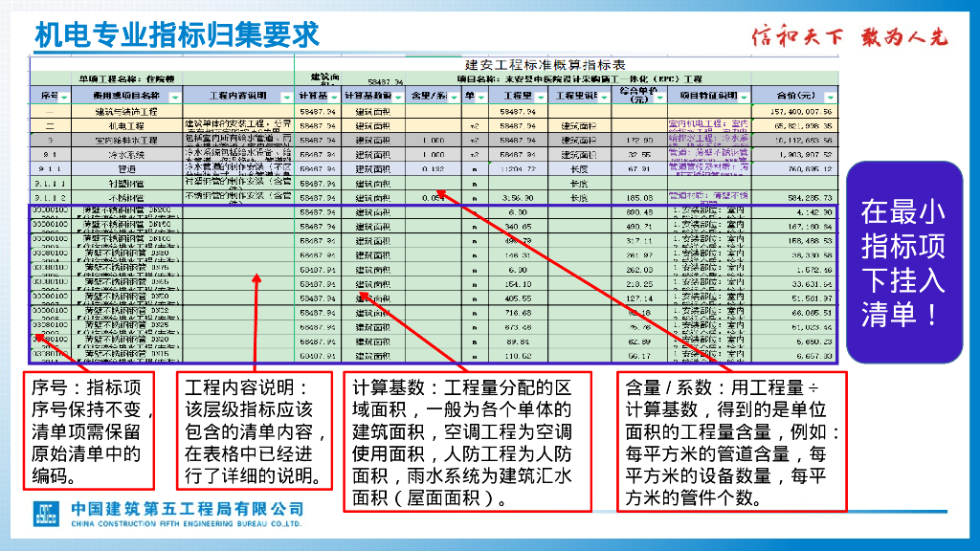The width and height of the screenshot is (980, 551).
Task: Open the 费用或项目名称 column filter arrow
Action: pos(175,97)
